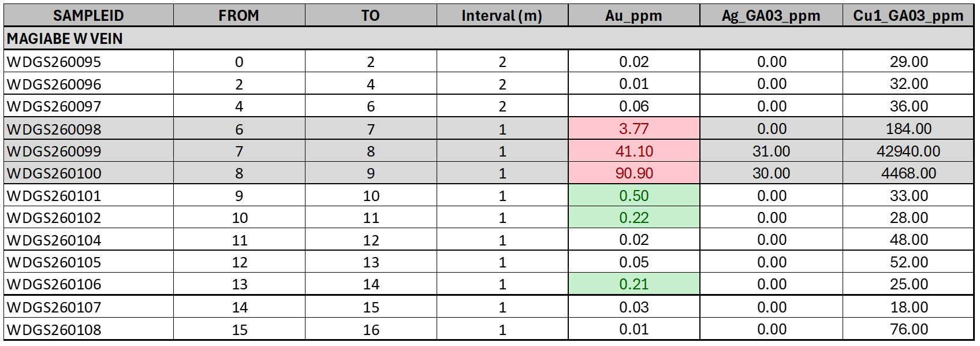
Task: Select the Cu1_GA03_ppm header cell
Action: (x=908, y=16)
